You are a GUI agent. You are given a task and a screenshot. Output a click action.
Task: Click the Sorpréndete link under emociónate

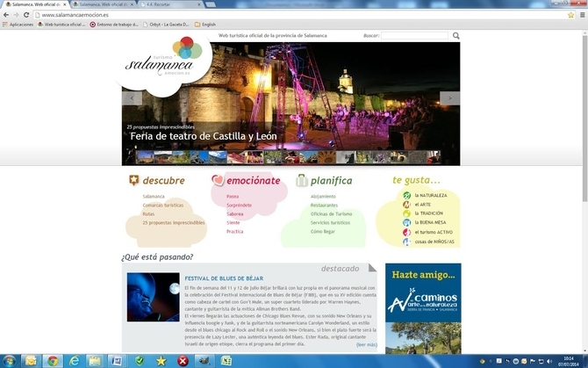coord(239,205)
